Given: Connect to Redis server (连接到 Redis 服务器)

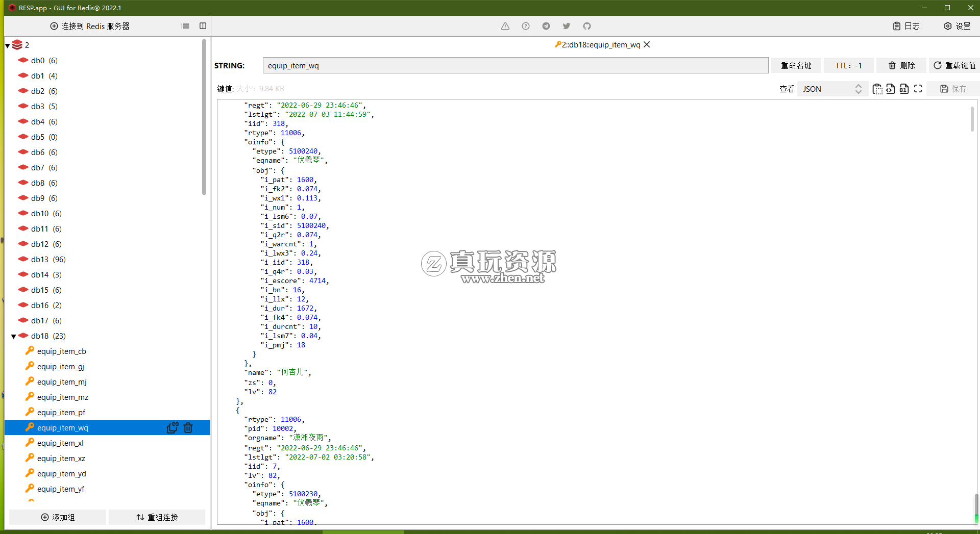Looking at the screenshot, I should pyautogui.click(x=90, y=26).
